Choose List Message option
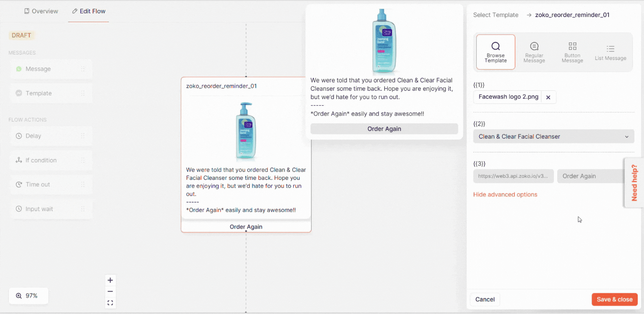Image resolution: width=644 pixels, height=314 pixels. [611, 52]
